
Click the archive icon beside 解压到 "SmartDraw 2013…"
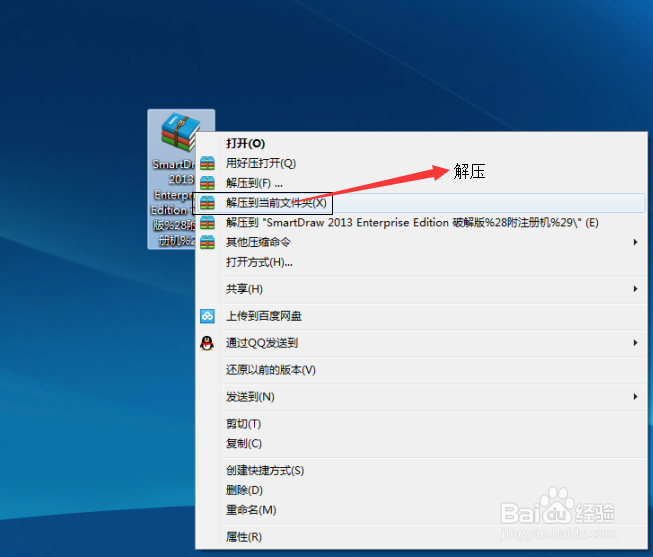point(207,222)
